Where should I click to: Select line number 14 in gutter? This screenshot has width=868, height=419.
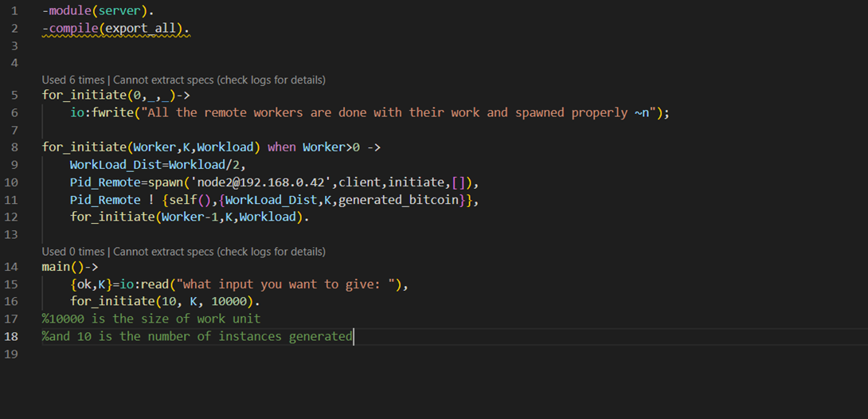pyautogui.click(x=12, y=266)
